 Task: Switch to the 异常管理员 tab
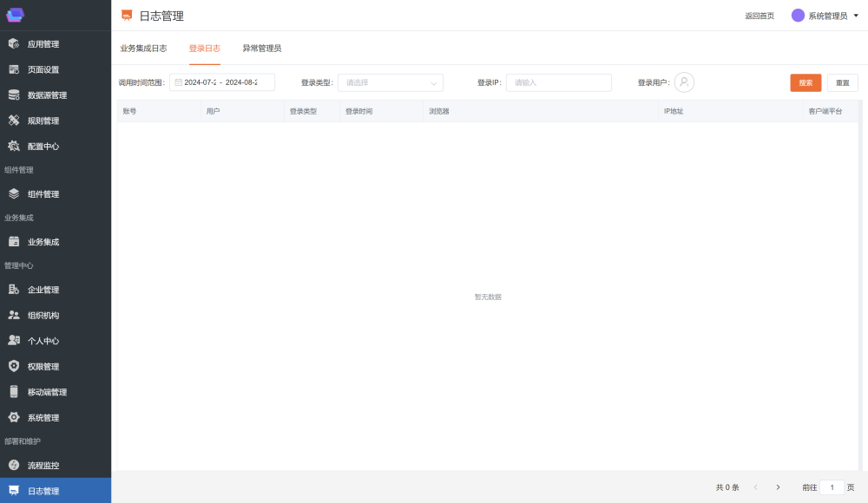[261, 49]
